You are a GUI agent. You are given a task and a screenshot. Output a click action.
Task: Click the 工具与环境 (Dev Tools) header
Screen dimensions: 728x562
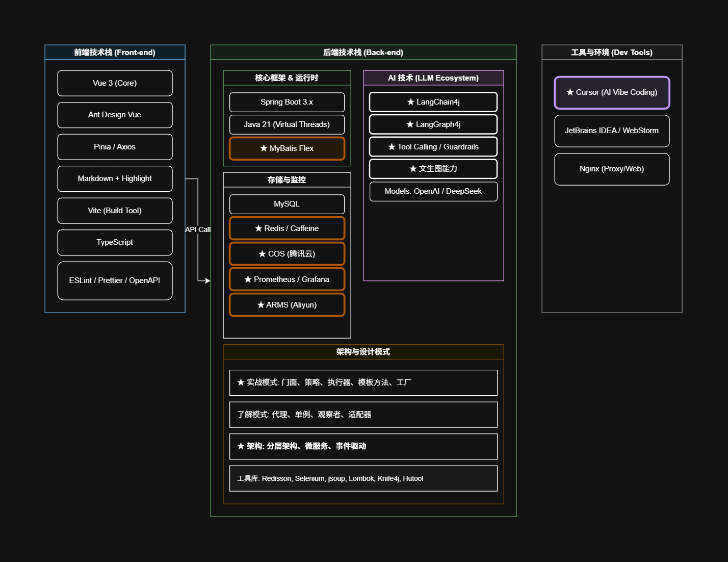pyautogui.click(x=612, y=53)
